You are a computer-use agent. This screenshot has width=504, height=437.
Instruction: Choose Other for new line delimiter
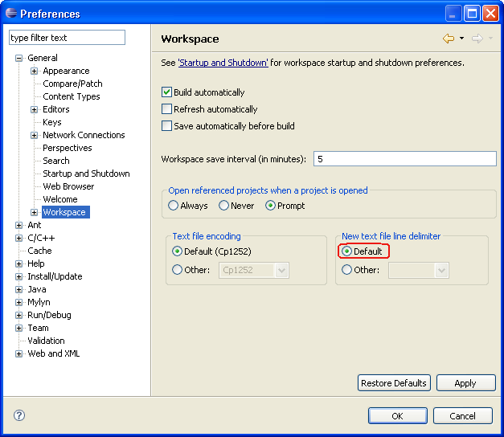[x=347, y=270]
